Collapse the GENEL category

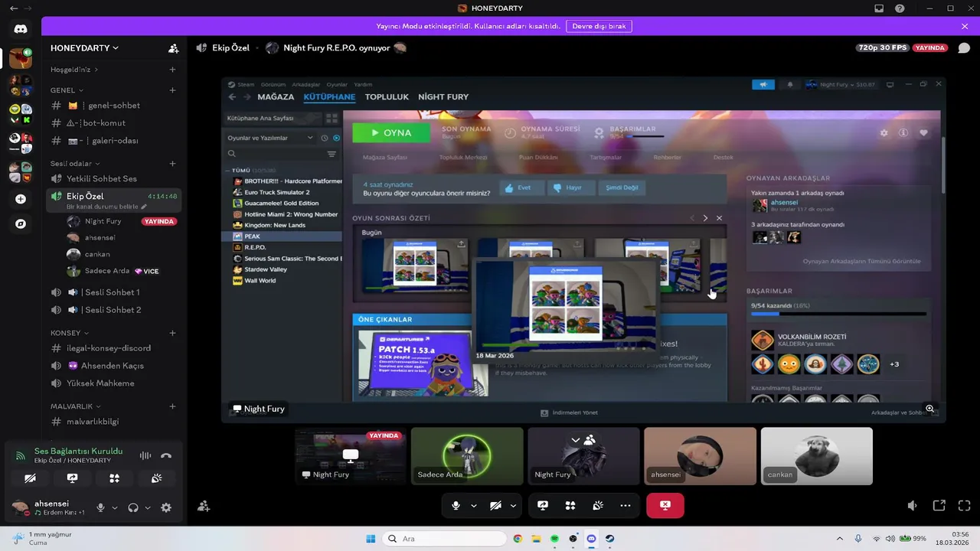click(x=67, y=90)
